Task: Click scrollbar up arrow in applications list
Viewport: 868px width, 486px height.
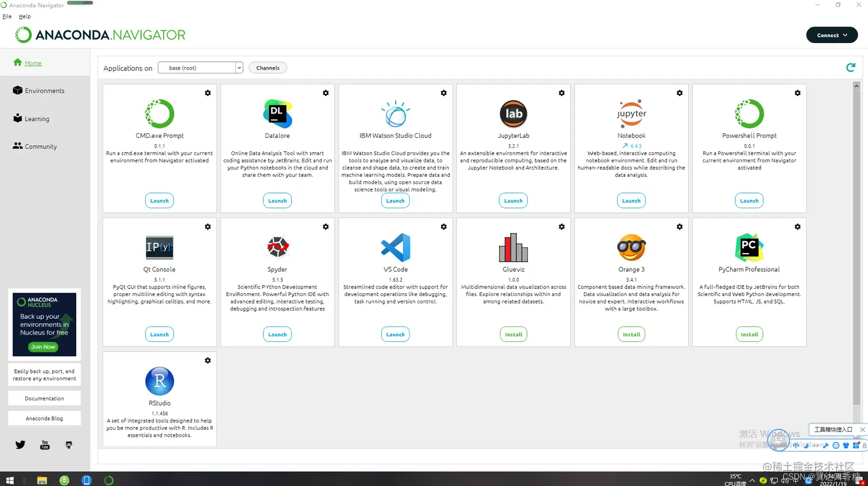Action: coord(857,85)
